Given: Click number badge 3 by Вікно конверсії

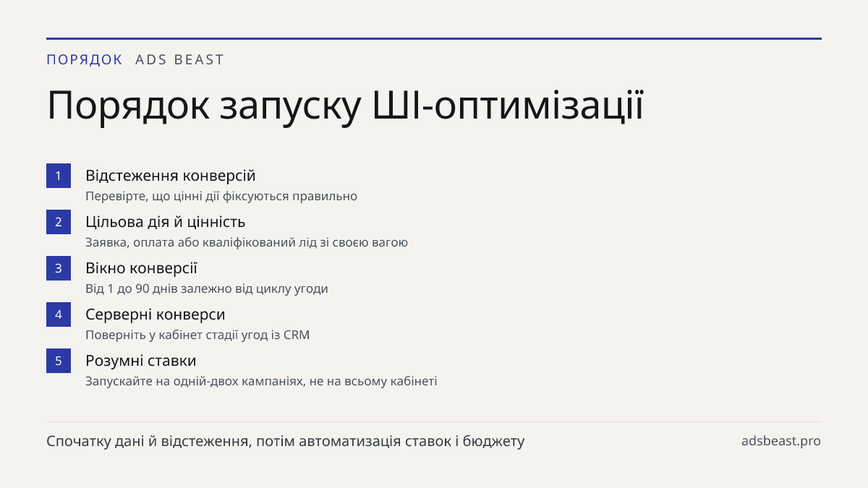Looking at the screenshot, I should [x=59, y=268].
